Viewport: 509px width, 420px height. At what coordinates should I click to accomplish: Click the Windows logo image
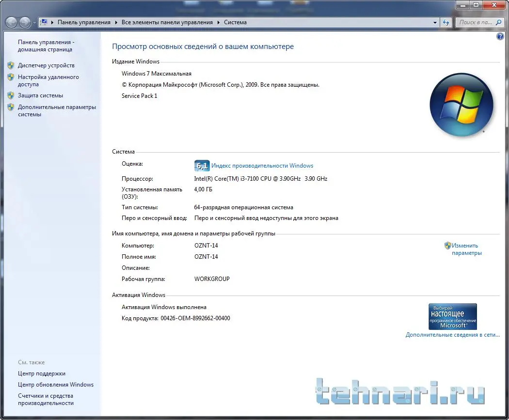(461, 105)
